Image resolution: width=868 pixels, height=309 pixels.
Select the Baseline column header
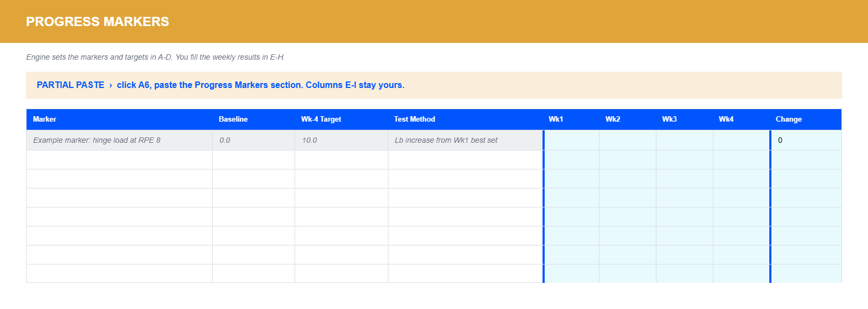pyautogui.click(x=254, y=119)
